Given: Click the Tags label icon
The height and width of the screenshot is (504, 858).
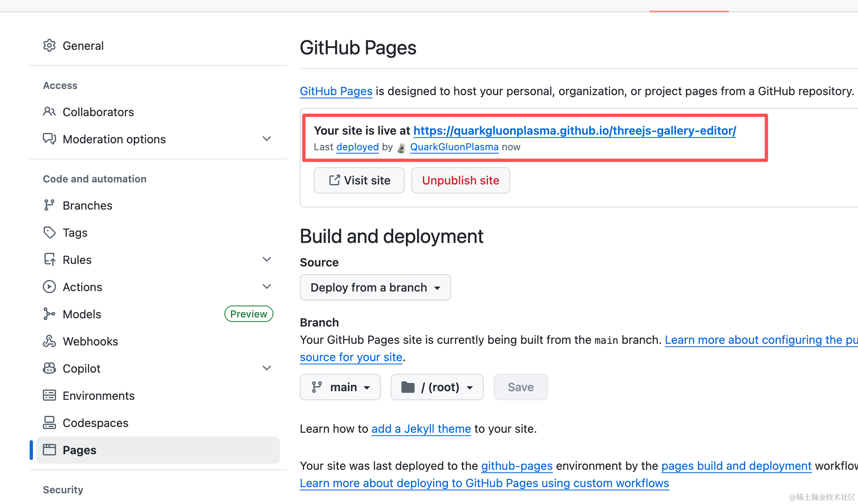Looking at the screenshot, I should coord(49,232).
